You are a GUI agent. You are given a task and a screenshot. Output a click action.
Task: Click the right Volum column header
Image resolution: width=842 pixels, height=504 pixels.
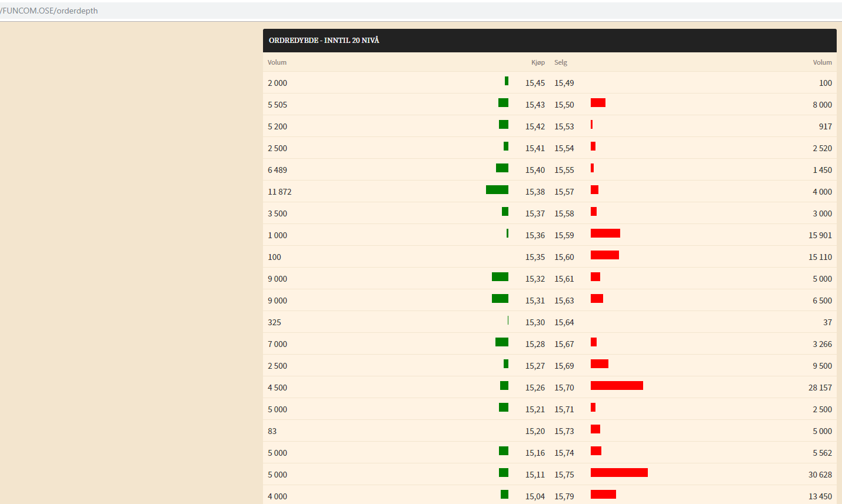click(823, 62)
